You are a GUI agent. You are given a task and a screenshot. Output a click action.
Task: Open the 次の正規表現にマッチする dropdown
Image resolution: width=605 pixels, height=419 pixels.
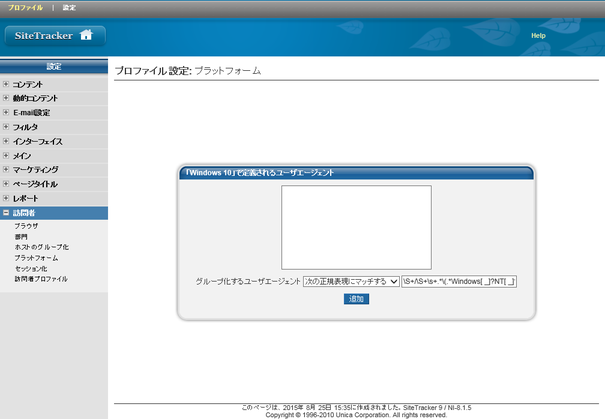[351, 282]
